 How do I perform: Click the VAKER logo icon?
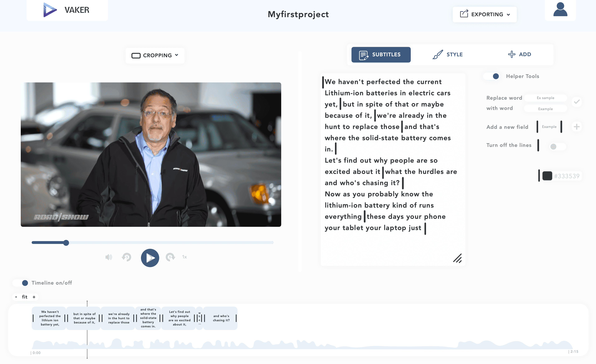50,10
